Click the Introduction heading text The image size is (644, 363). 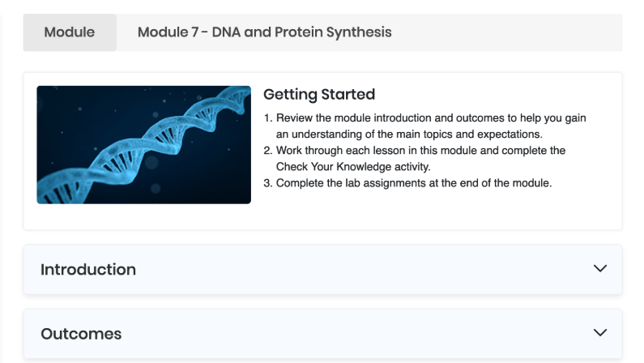88,269
